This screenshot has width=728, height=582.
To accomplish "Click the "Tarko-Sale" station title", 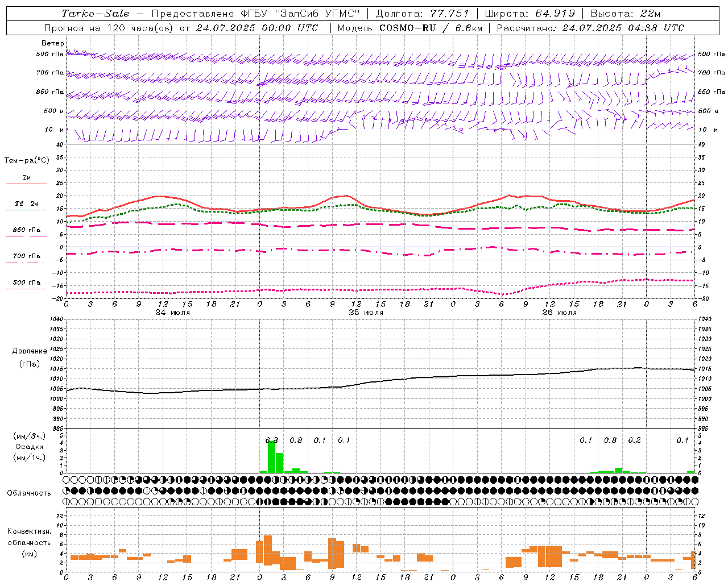I will point(96,14).
